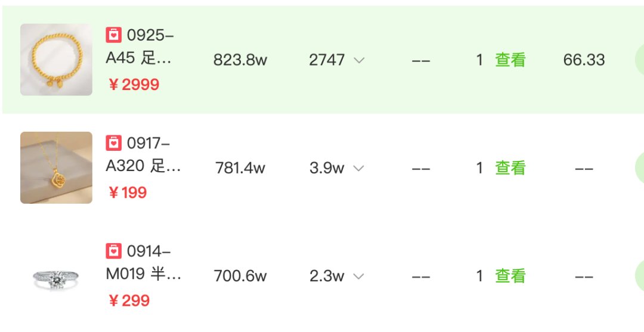Click 查看 link in the 0914-M019 row
This screenshot has height=332, width=644.
tap(510, 276)
